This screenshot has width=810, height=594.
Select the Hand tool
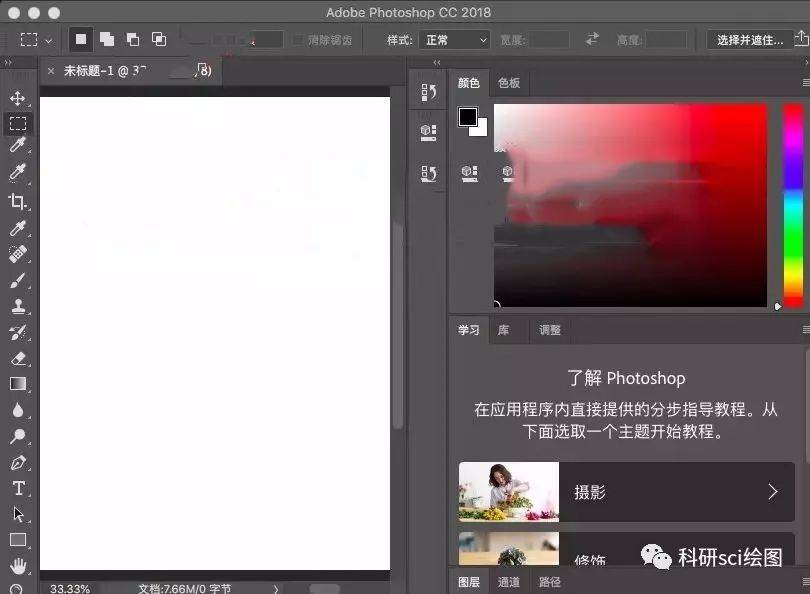click(18, 566)
